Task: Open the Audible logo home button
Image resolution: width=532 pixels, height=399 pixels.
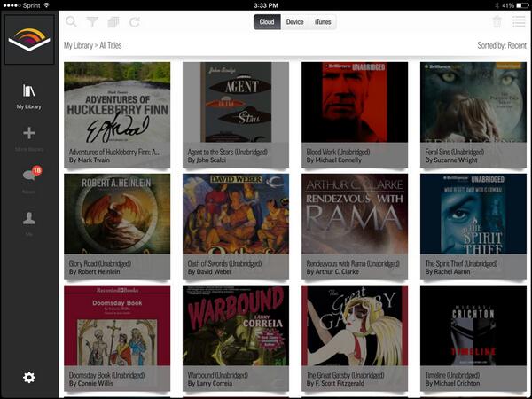Action: tap(29, 40)
